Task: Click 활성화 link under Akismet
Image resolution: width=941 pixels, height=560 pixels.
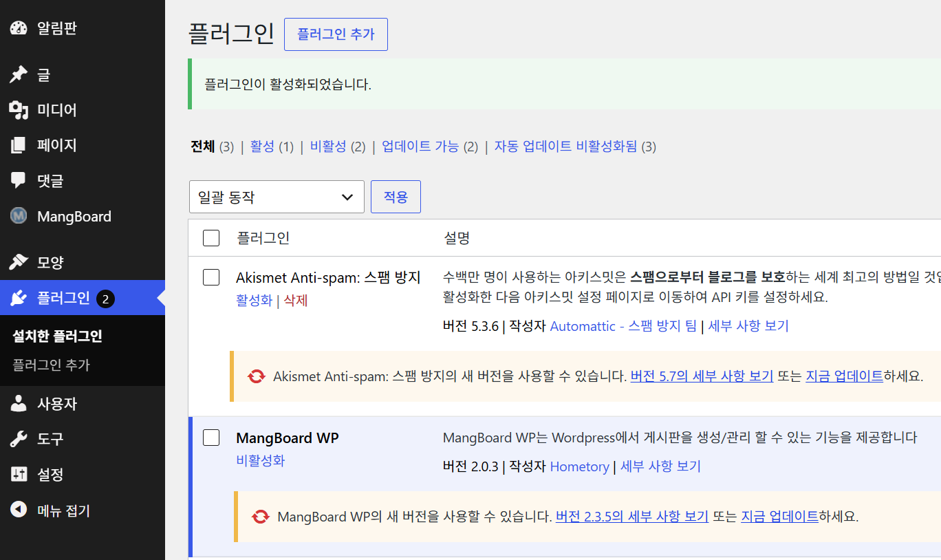Action: pos(254,301)
